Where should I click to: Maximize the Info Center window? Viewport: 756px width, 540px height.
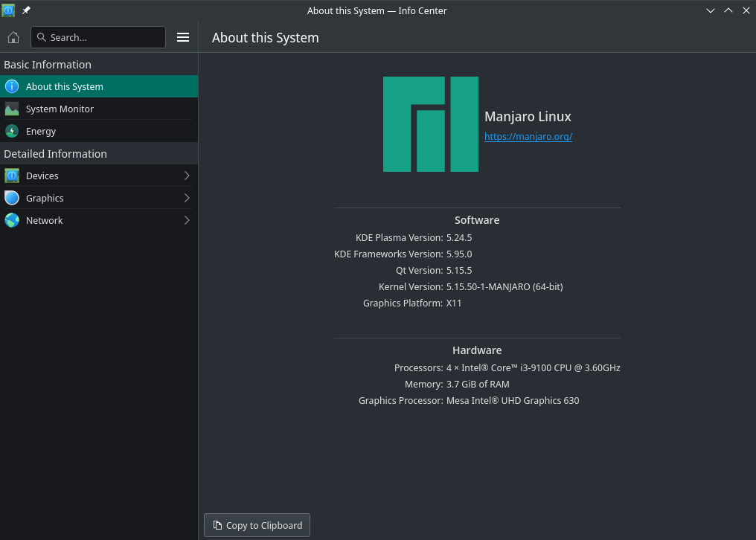pyautogui.click(x=728, y=10)
